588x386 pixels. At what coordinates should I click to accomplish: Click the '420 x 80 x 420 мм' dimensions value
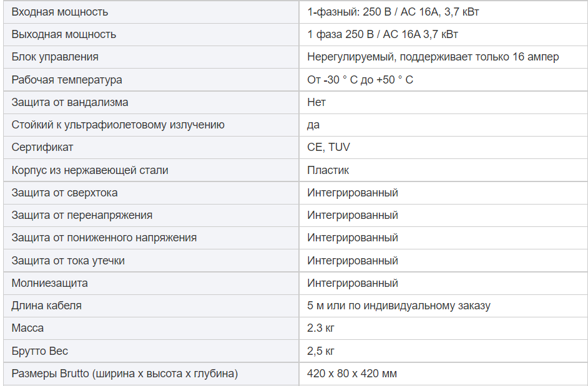click(x=352, y=374)
